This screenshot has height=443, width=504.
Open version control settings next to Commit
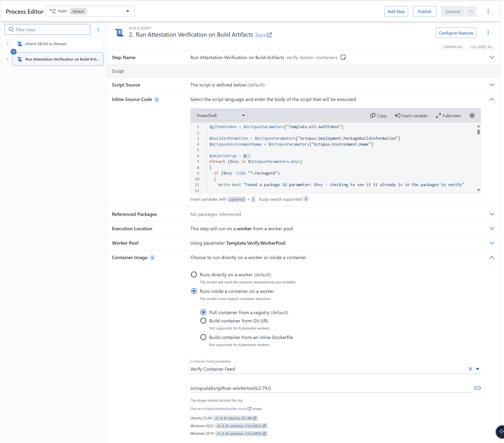pos(471,11)
